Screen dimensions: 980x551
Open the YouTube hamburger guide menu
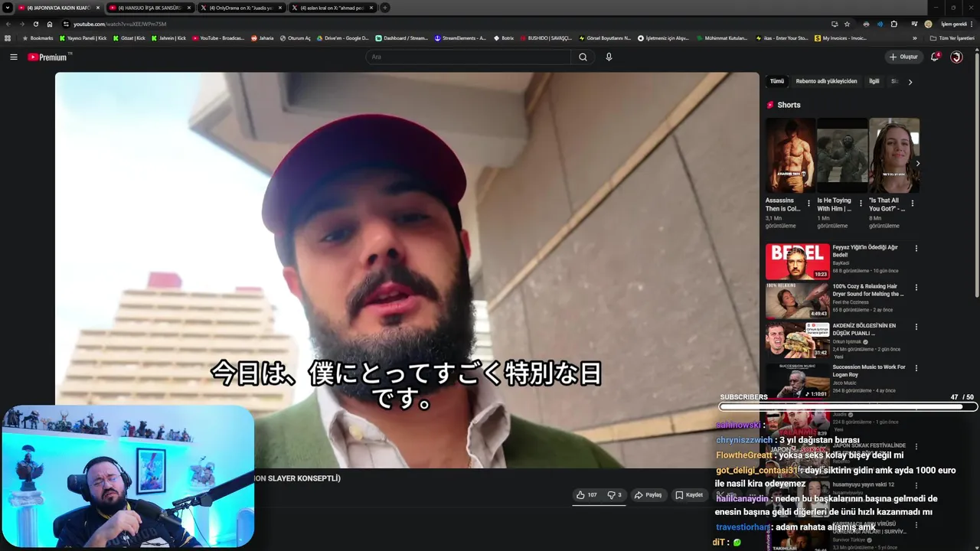pos(13,57)
